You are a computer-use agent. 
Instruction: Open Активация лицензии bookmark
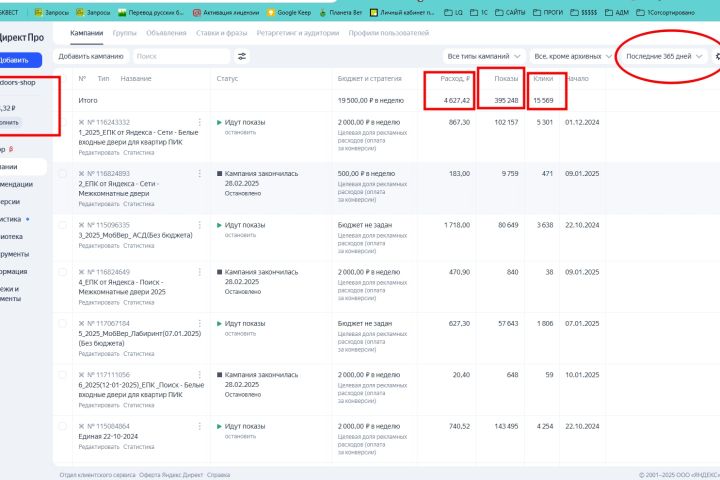click(226, 12)
